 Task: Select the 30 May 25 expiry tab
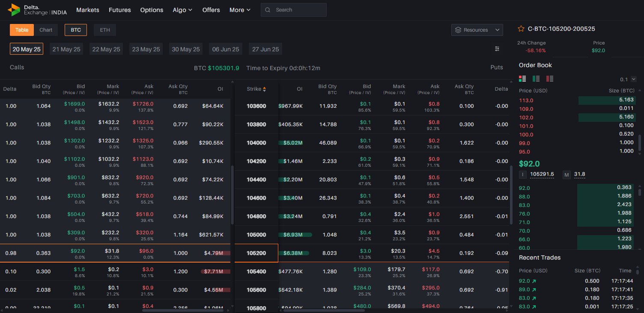point(186,49)
